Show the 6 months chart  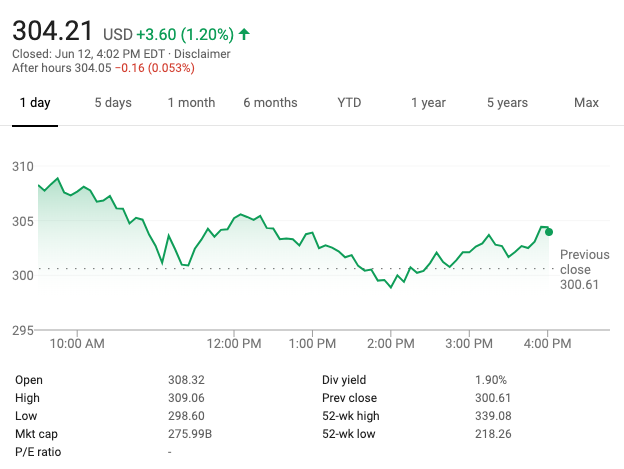click(x=270, y=103)
